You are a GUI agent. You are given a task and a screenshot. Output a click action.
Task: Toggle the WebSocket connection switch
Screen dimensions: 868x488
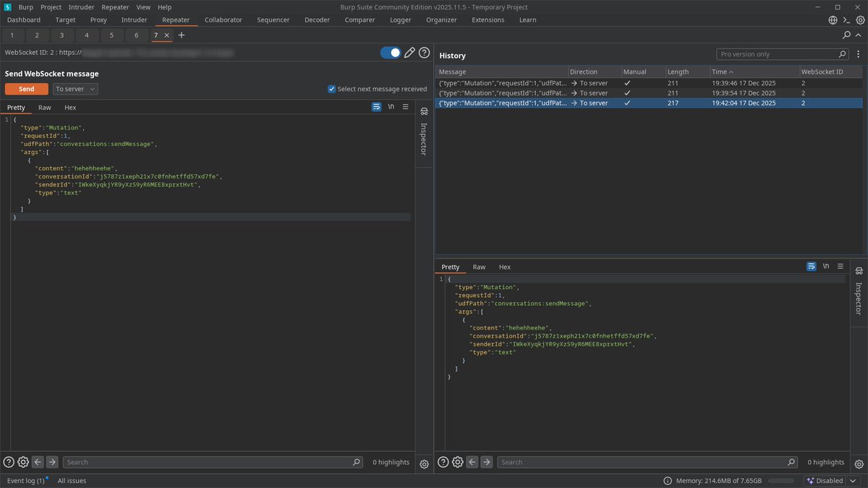point(391,53)
